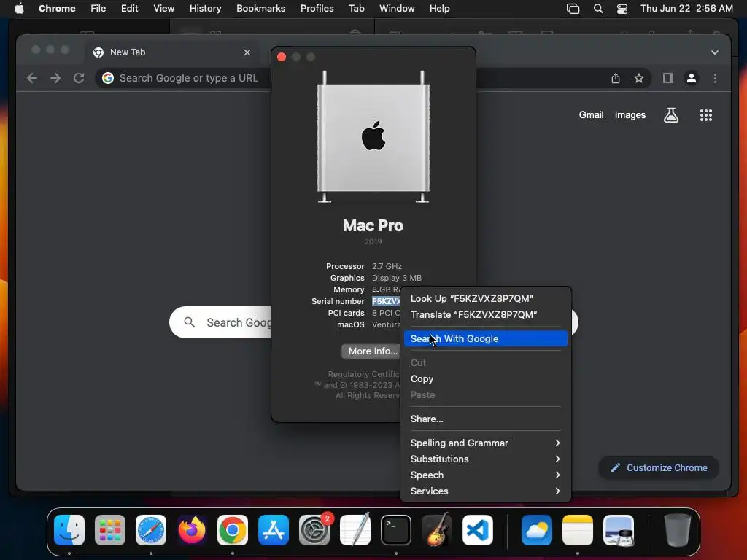Viewport: 747px width, 560px height.
Task: Click the share icon in address bar
Action: coord(616,78)
